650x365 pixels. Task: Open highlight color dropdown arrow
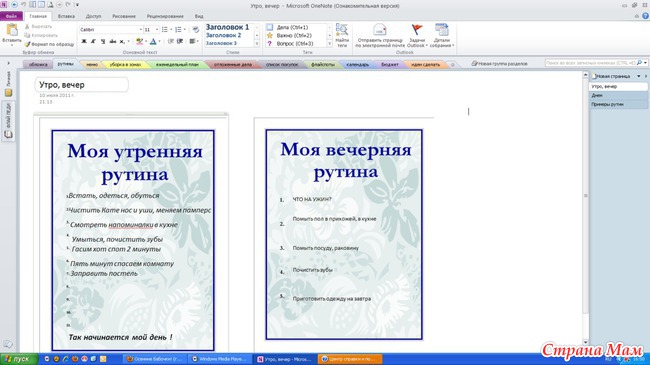click(x=146, y=41)
